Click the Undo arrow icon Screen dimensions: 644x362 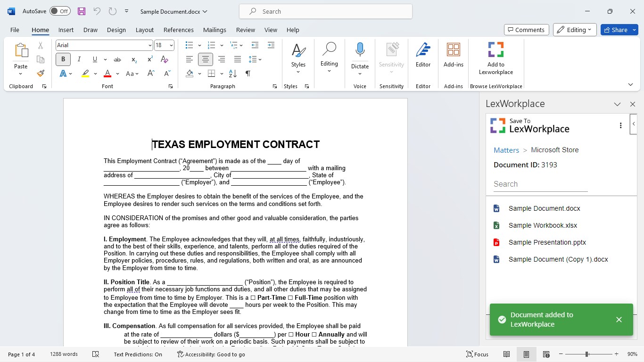coord(97,11)
